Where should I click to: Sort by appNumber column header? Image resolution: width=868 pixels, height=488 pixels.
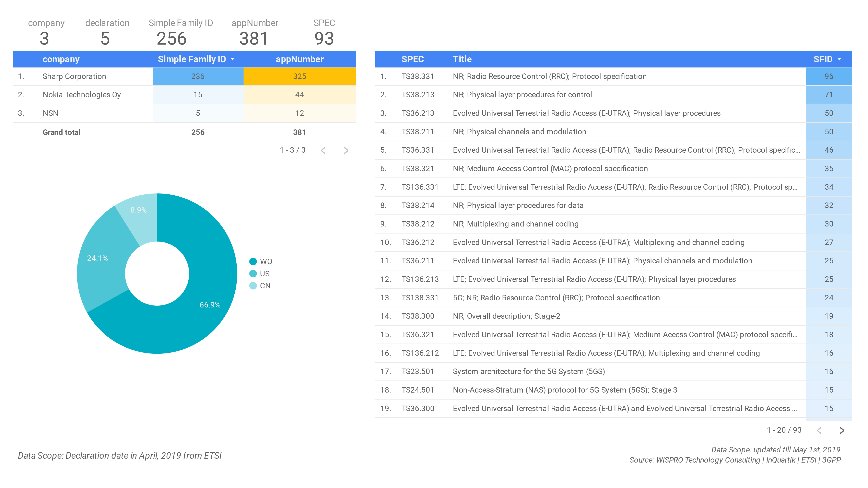pyautogui.click(x=300, y=59)
